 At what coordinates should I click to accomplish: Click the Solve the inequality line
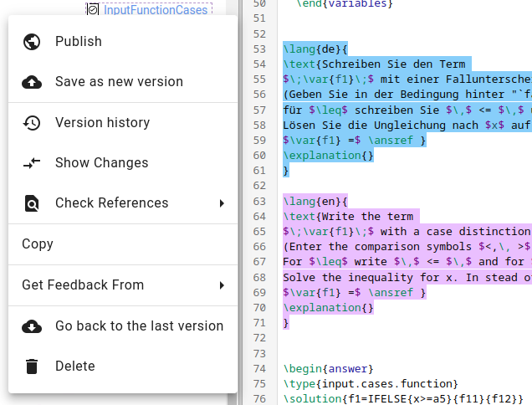(407, 278)
